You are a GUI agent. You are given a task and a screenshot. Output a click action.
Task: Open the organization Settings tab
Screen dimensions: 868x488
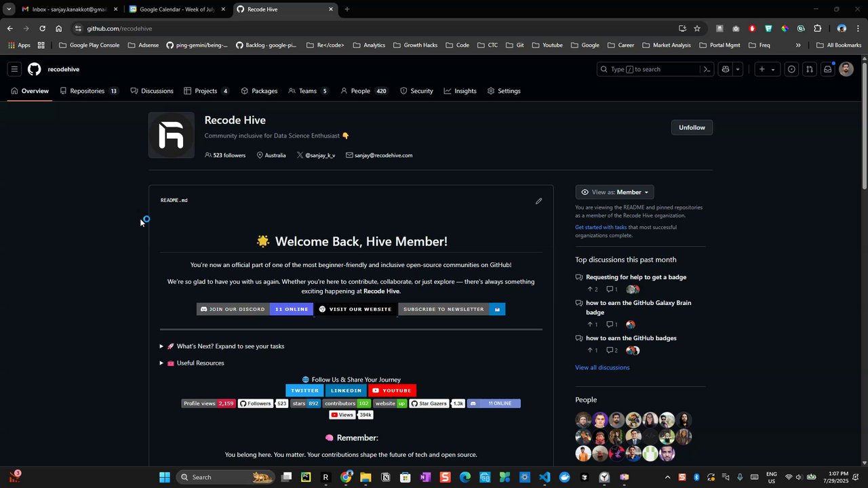(504, 91)
